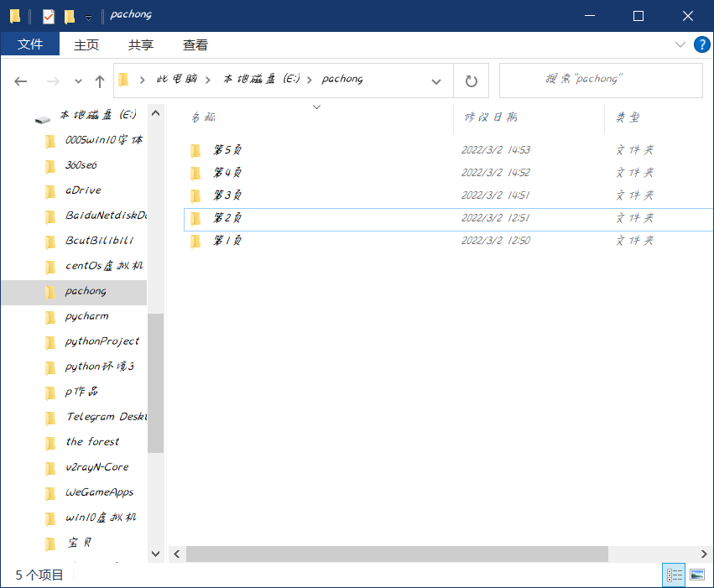Click the up arrow to go to parent folder
This screenshot has width=714, height=588.
(100, 81)
